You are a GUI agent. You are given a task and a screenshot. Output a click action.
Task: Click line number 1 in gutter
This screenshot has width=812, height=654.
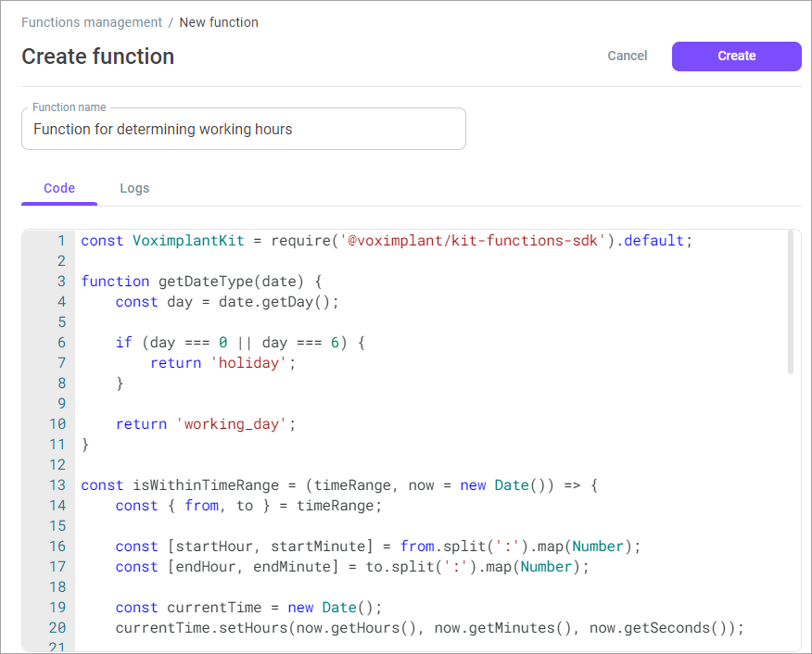[x=61, y=241]
